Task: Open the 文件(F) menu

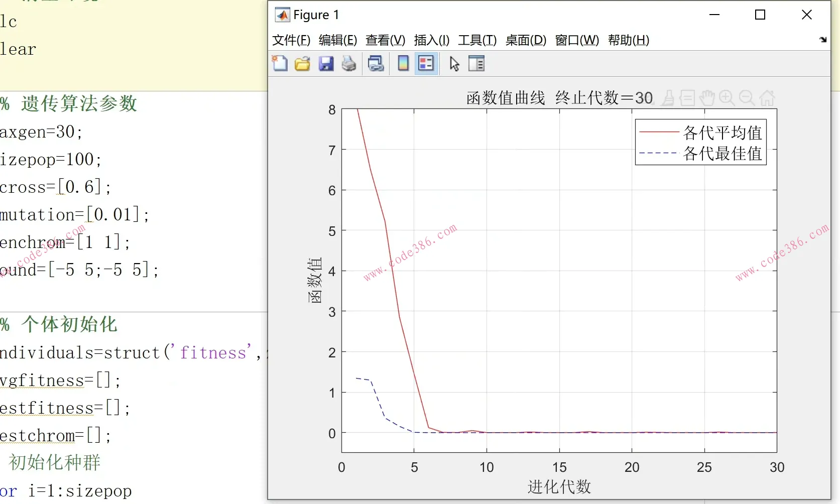Action: (x=291, y=40)
